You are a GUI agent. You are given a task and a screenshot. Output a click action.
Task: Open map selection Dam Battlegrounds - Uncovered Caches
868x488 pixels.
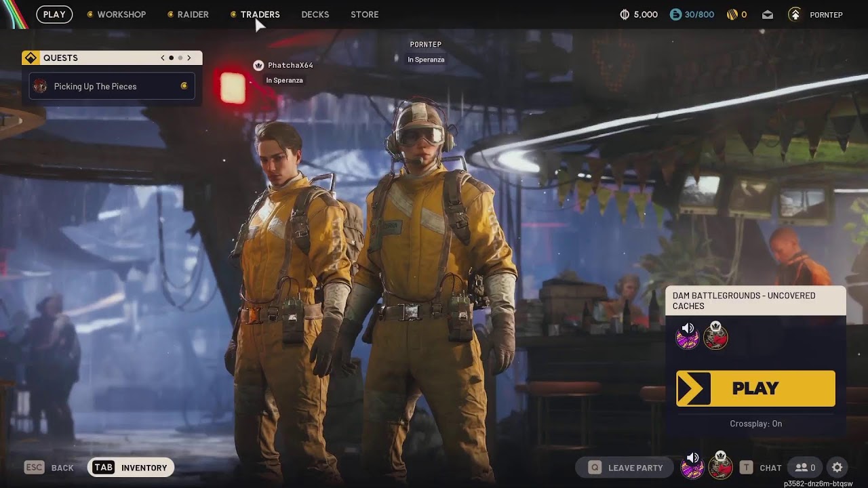[x=755, y=301]
